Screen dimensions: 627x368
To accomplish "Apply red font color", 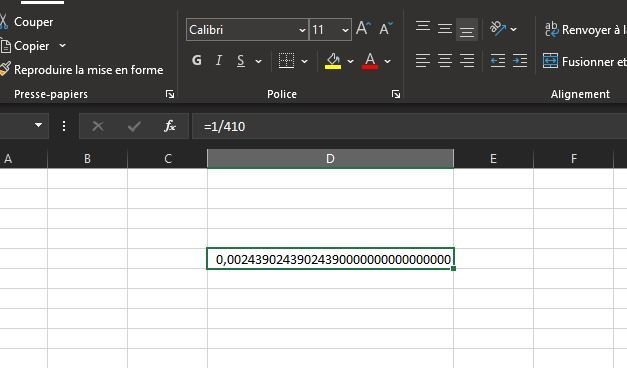I will (370, 61).
